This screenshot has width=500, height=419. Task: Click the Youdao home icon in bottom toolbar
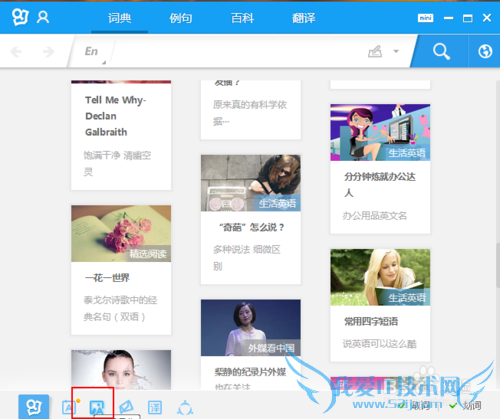coord(34,407)
